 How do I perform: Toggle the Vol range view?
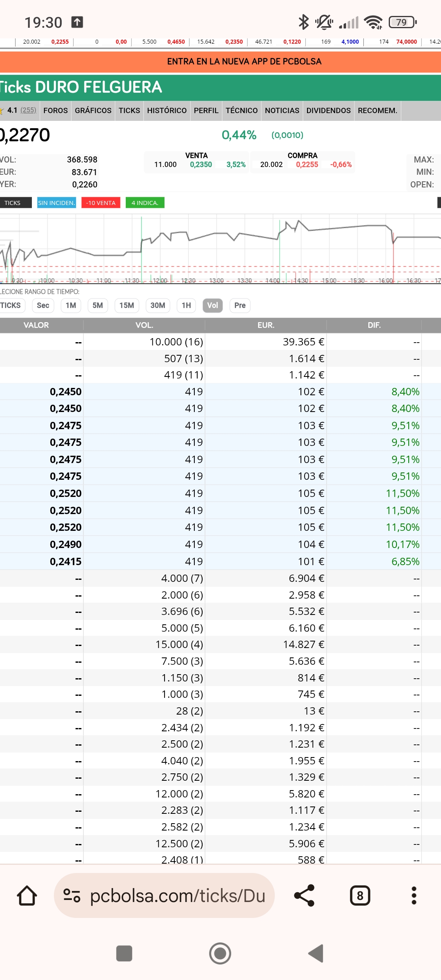(212, 305)
